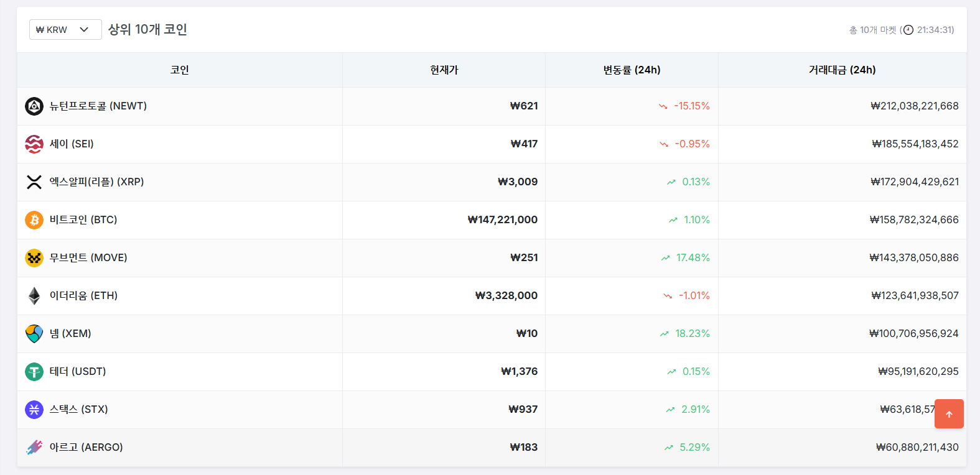Screen dimensions: 980x475
Task: Click the Ethereum ETH logo
Action: pyautogui.click(x=34, y=296)
